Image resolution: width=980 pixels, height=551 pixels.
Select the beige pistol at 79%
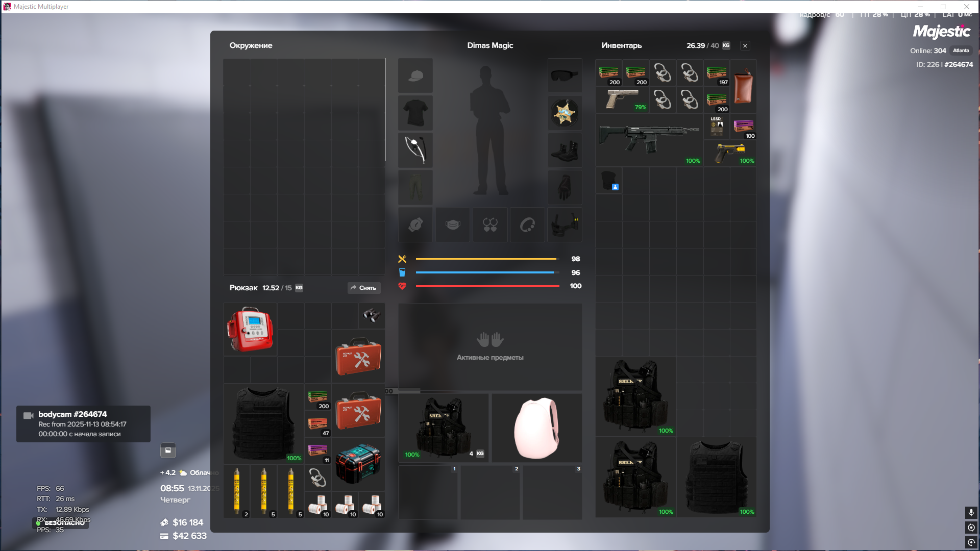click(622, 99)
